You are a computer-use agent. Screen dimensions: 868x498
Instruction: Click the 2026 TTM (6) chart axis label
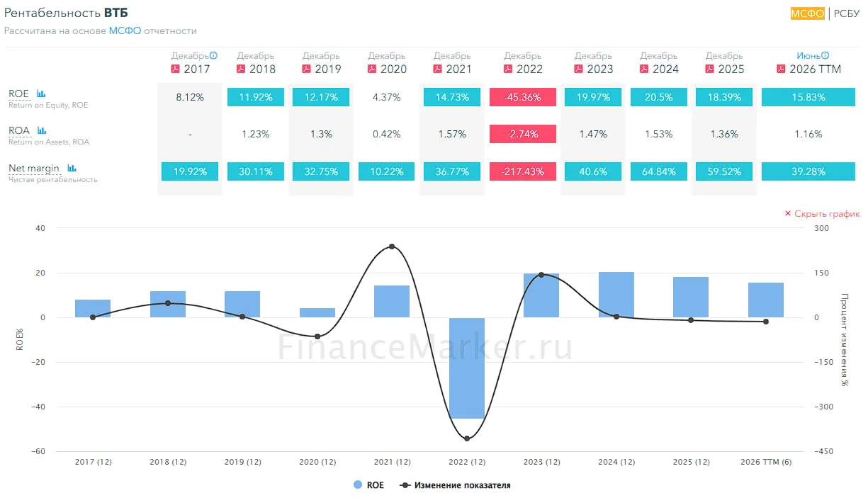click(766, 462)
